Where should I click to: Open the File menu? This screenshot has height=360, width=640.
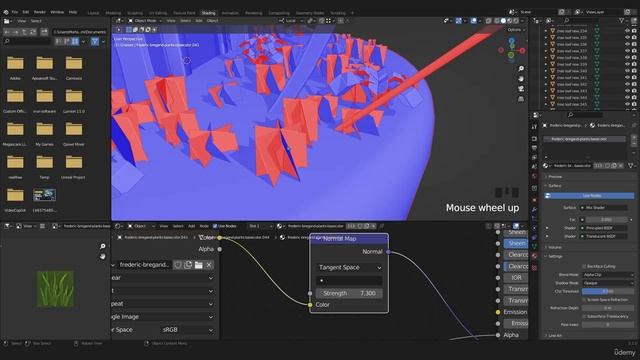15,12
